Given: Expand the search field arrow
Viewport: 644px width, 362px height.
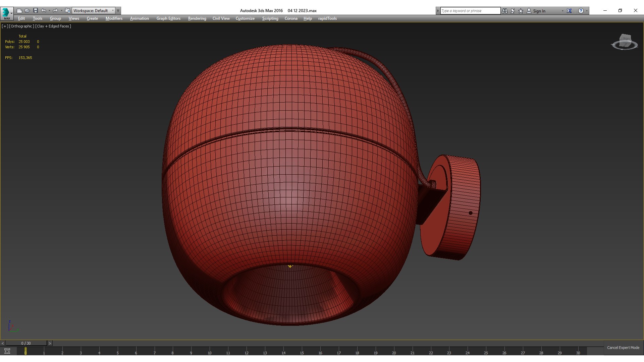Looking at the screenshot, I should (438, 11).
